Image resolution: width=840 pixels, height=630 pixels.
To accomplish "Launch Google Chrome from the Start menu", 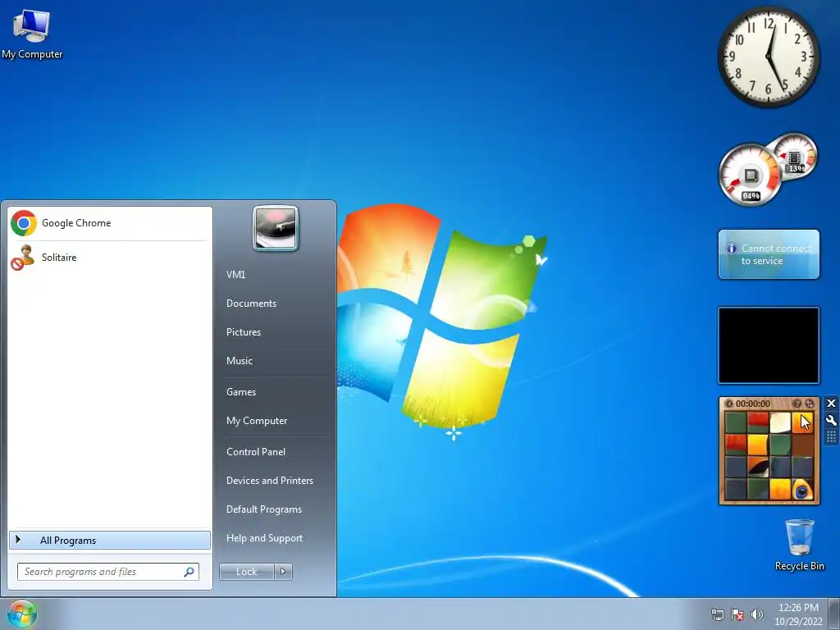I will click(109, 223).
